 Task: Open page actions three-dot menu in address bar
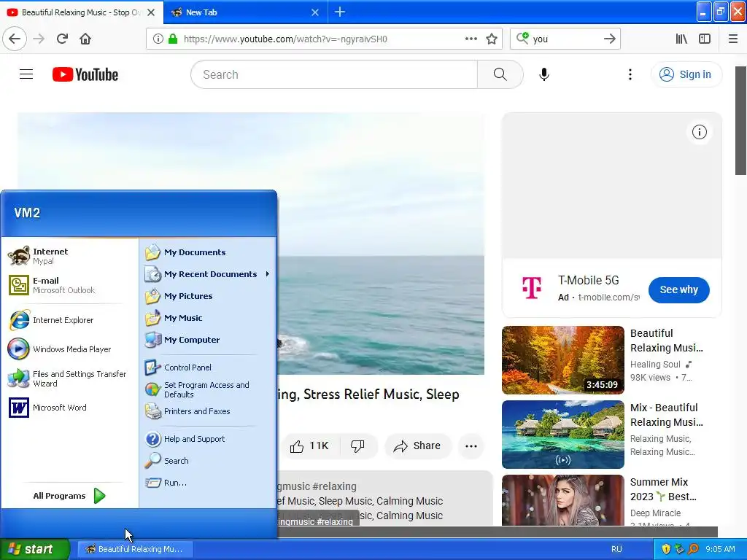[471, 39]
